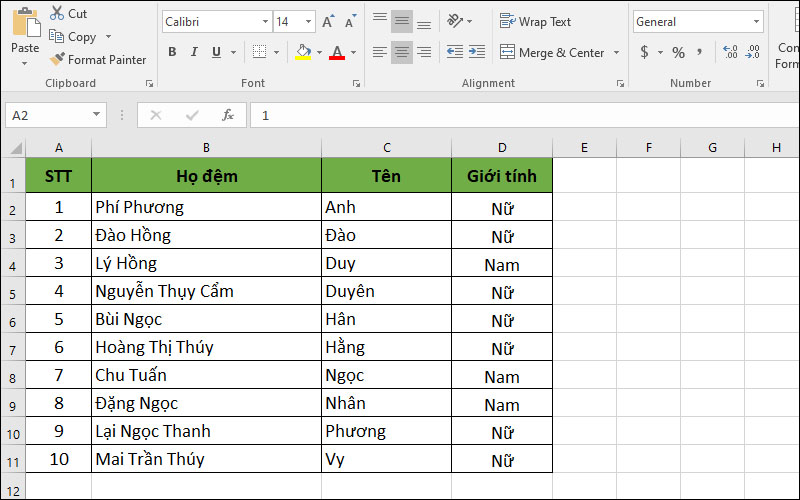Apply red font color
This screenshot has height=500, width=800.
[337, 52]
